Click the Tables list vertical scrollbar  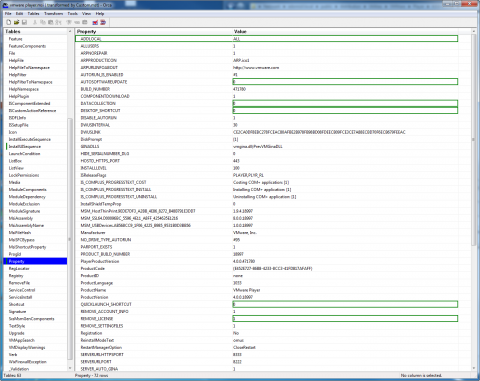70,200
